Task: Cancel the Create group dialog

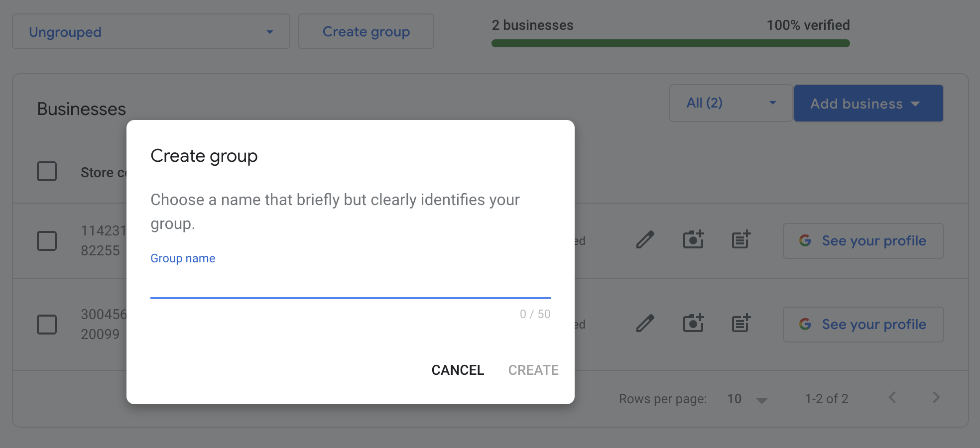Action: click(x=457, y=370)
